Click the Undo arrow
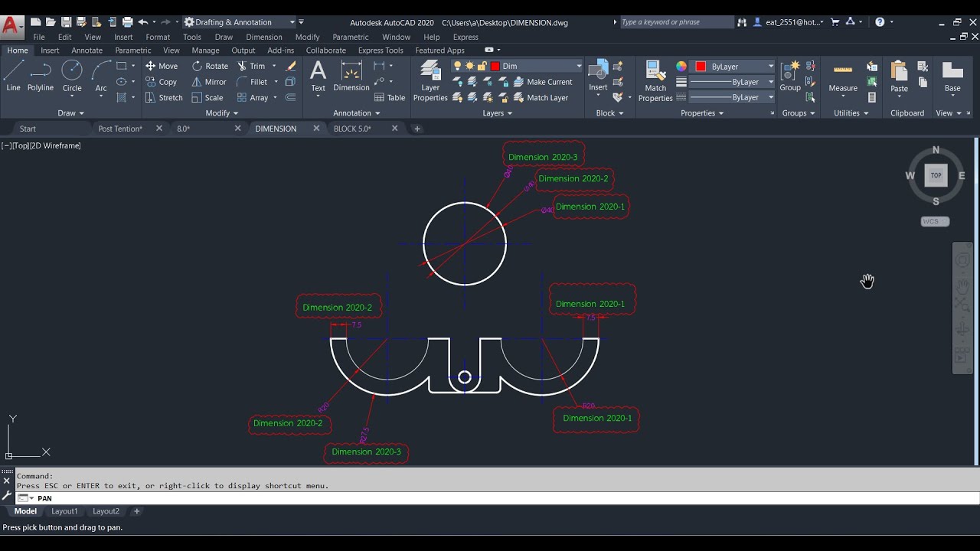This screenshot has width=980, height=551. (142, 22)
